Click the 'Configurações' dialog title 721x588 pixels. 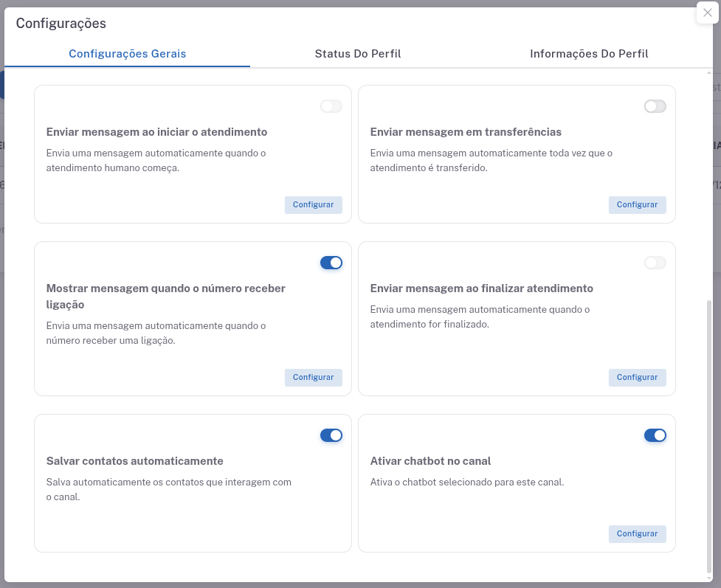coord(61,24)
